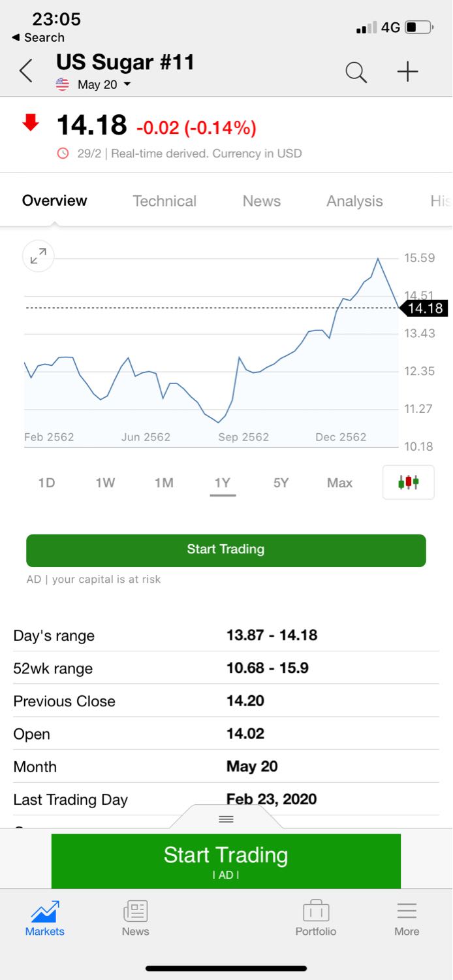Tap the Markets icon in bottom bar
The image size is (453, 980).
[44, 917]
